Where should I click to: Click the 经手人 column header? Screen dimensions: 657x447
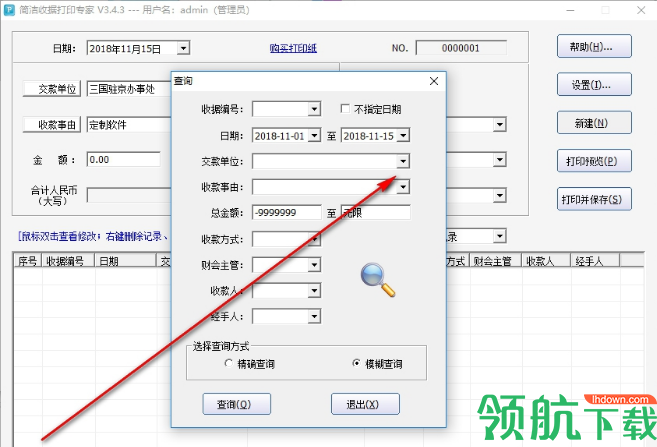point(595,261)
